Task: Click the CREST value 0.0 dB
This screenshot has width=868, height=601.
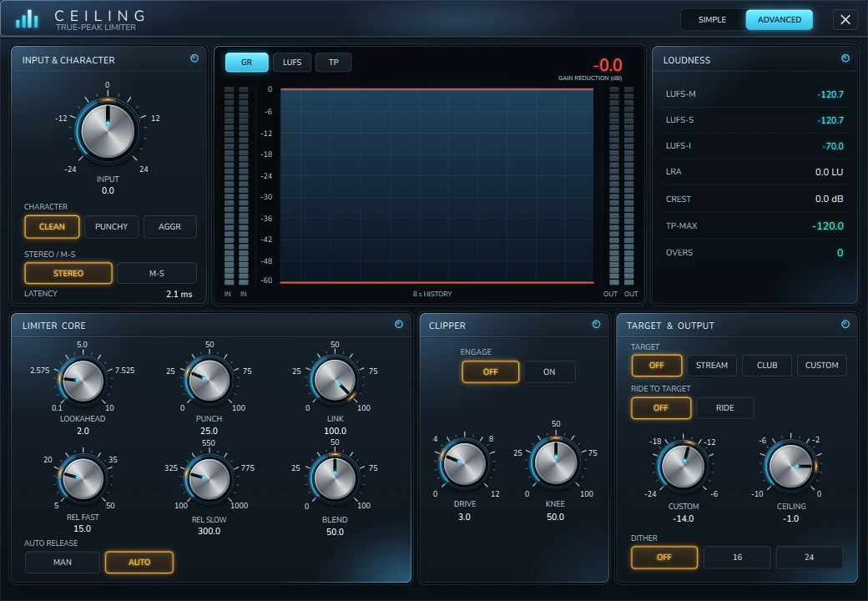Action: point(830,199)
